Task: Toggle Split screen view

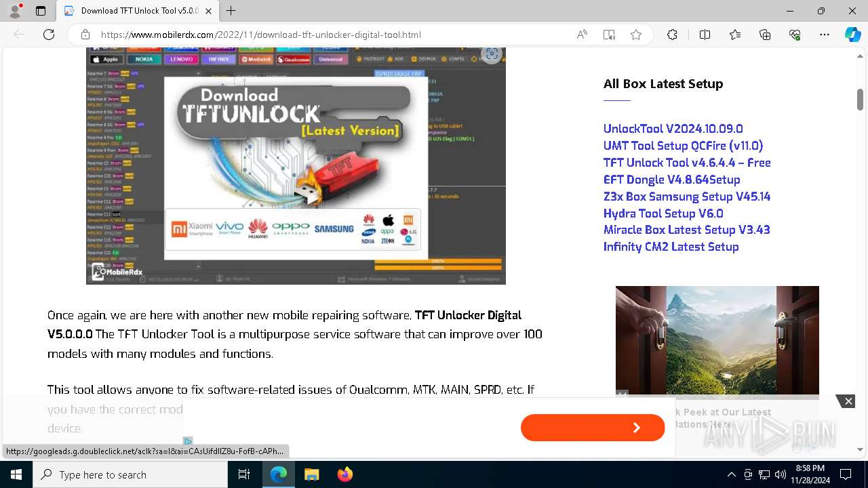Action: [x=705, y=35]
